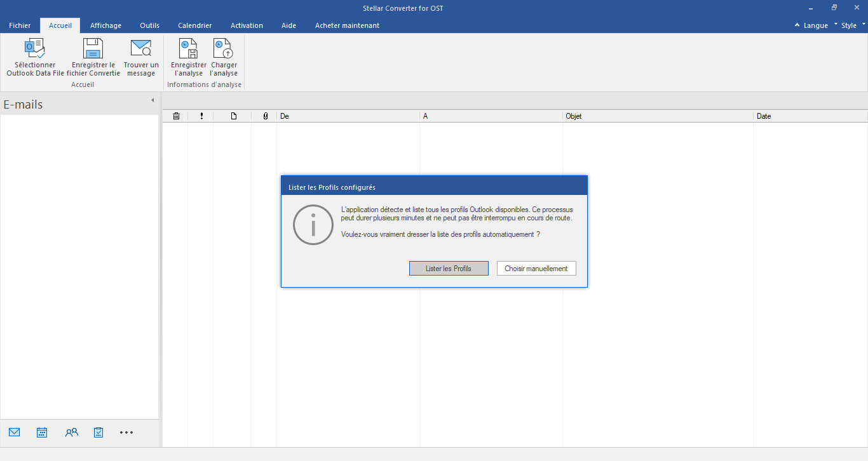The height and width of the screenshot is (461, 868).
Task: Open the tasks clipboard icon
Action: click(x=98, y=432)
